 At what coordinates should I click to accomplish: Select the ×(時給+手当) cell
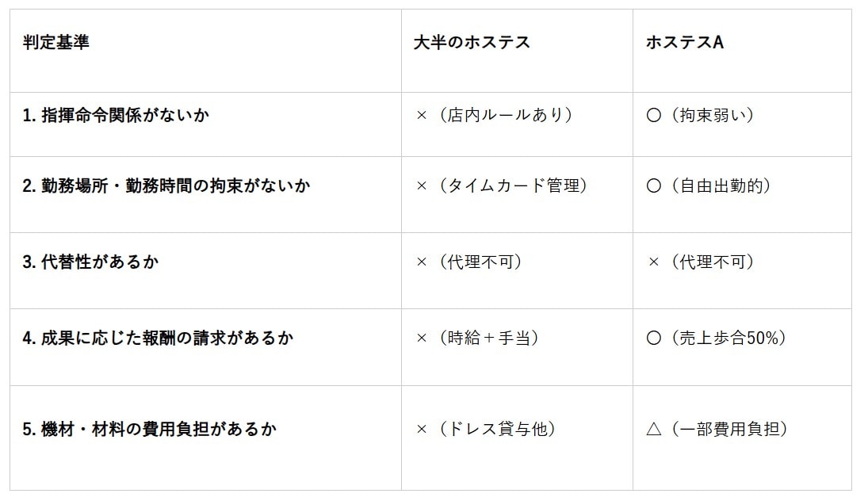click(477, 338)
